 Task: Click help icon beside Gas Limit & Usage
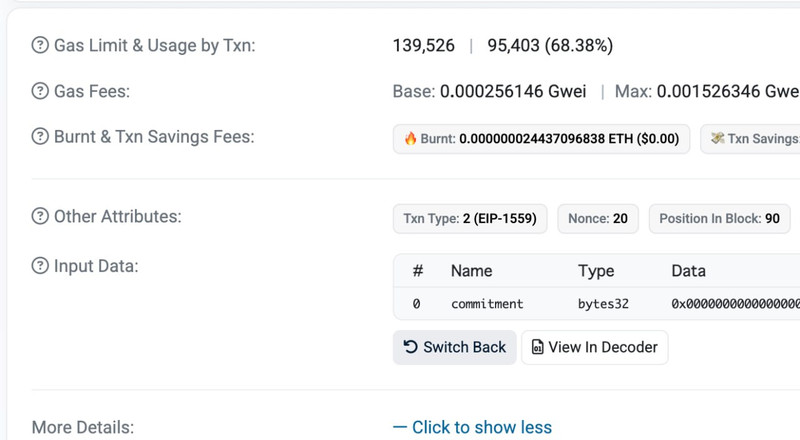pyautogui.click(x=40, y=46)
